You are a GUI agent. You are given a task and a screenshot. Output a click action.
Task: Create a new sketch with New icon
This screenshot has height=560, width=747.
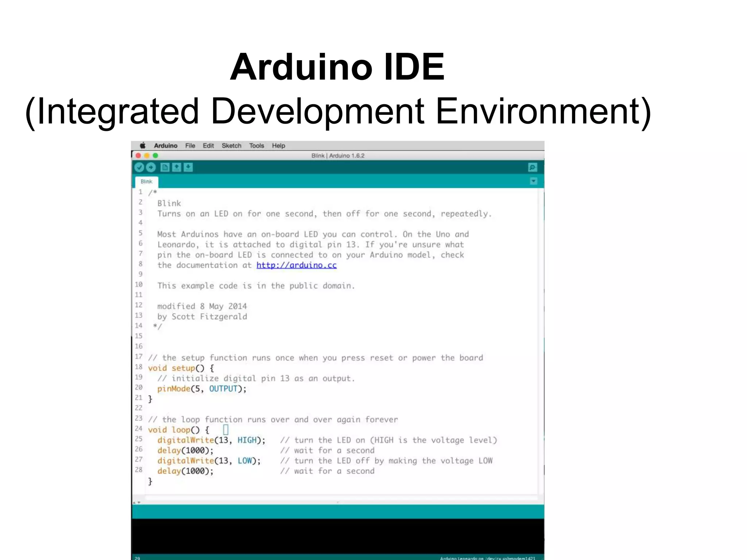(165, 167)
